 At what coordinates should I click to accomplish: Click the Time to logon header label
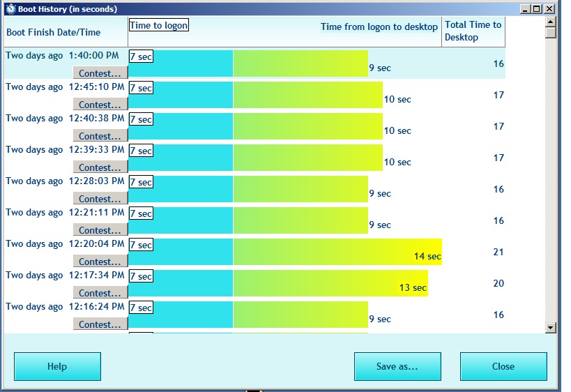tap(159, 25)
